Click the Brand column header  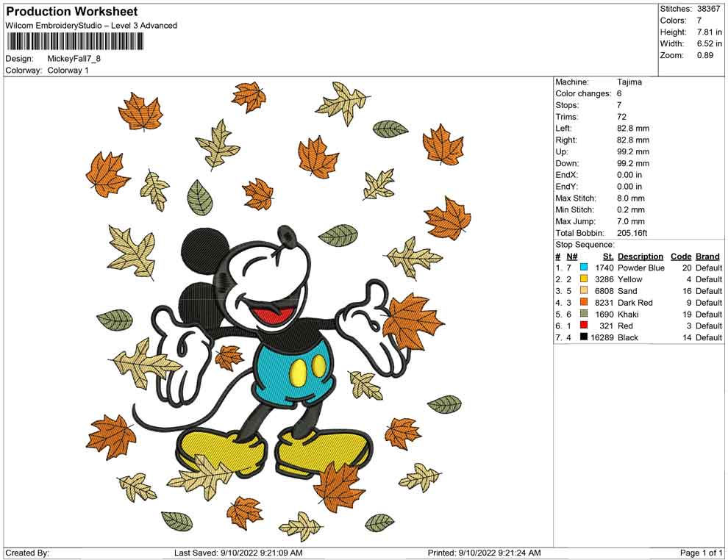tap(707, 256)
